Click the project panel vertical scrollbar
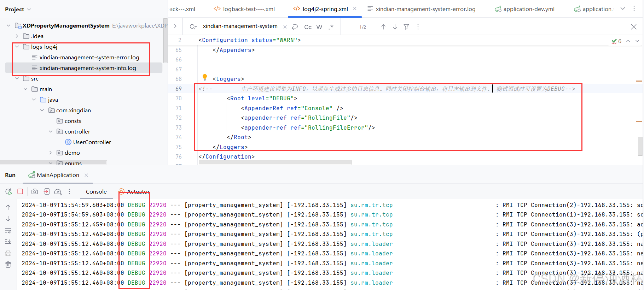The height and width of the screenshot is (290, 644). (x=165, y=41)
